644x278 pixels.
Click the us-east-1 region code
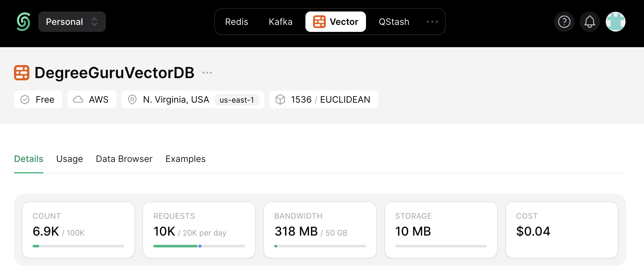[x=237, y=100]
